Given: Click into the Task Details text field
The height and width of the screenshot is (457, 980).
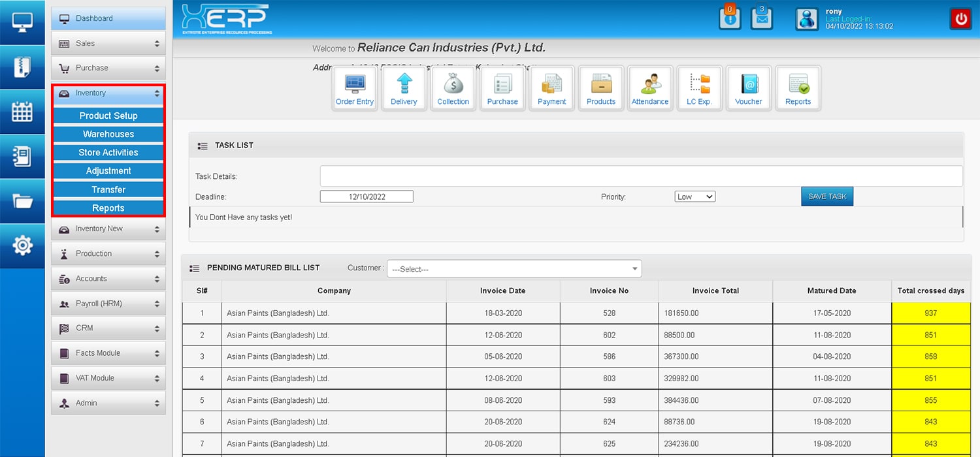Looking at the screenshot, I should tap(640, 176).
